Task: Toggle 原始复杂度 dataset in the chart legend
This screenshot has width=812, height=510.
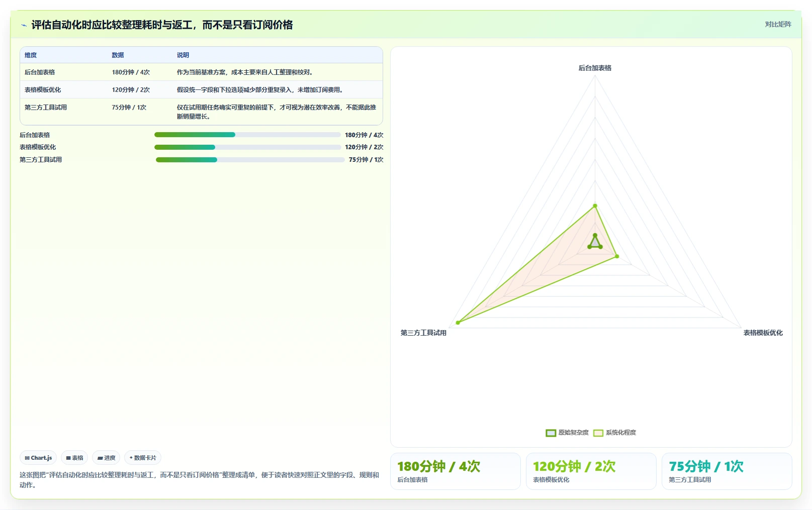Action: 567,433
